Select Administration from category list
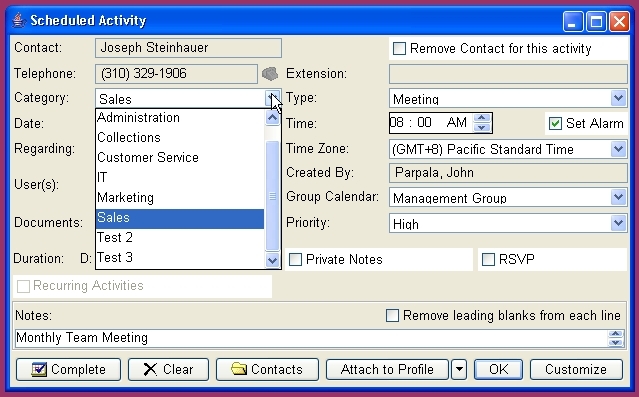Screen dimensions: 639x397 coord(180,118)
